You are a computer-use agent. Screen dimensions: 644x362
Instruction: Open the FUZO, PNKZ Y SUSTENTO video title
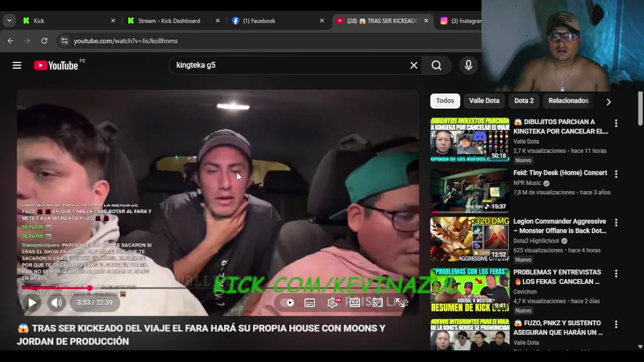558,328
